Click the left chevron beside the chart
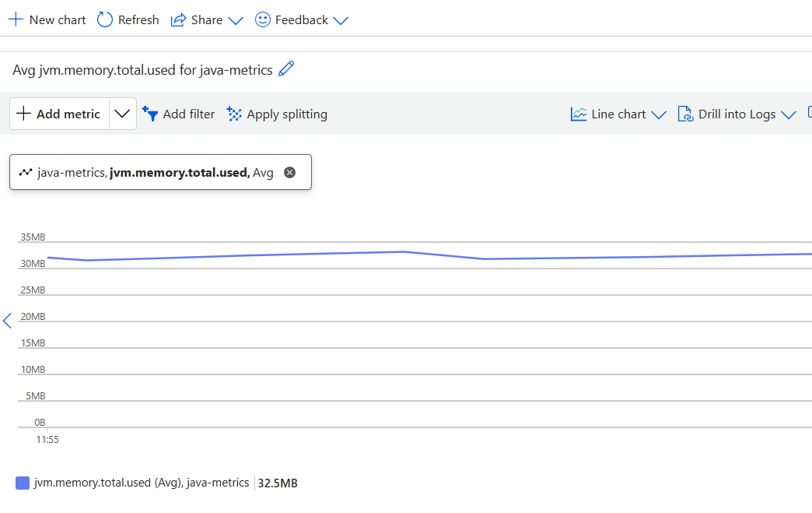This screenshot has width=812, height=513. click(x=7, y=320)
